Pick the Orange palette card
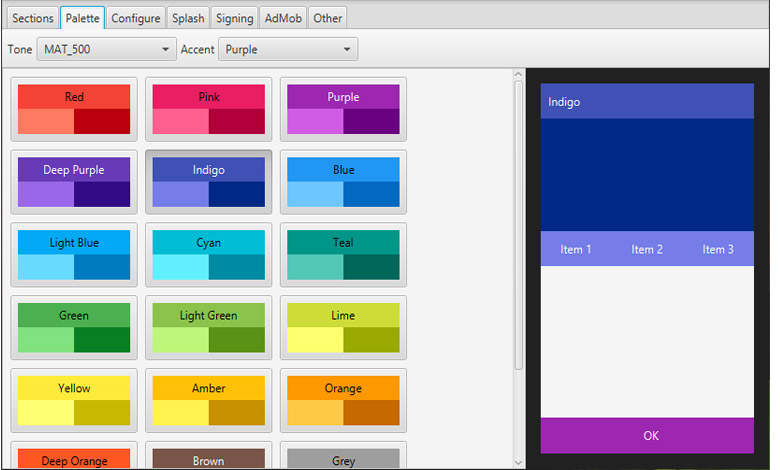Image resolution: width=780 pixels, height=470 pixels. click(x=343, y=400)
